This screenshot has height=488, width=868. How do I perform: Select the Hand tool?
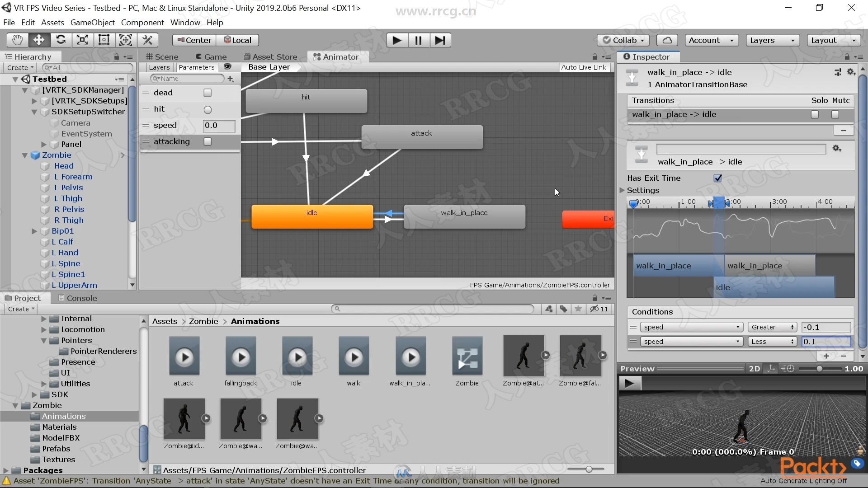tap(17, 40)
